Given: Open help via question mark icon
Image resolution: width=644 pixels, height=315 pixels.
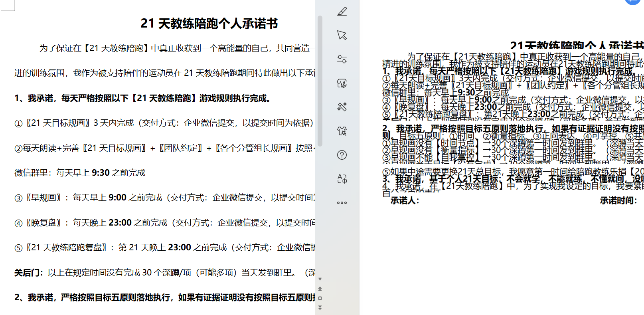Looking at the screenshot, I should pyautogui.click(x=342, y=155).
